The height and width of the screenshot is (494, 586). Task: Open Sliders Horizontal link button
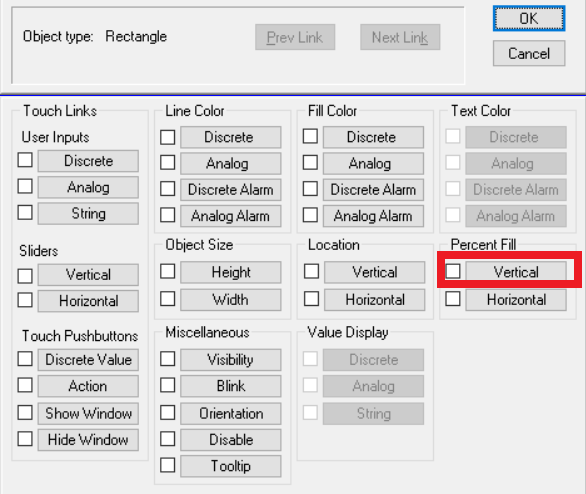point(88,301)
